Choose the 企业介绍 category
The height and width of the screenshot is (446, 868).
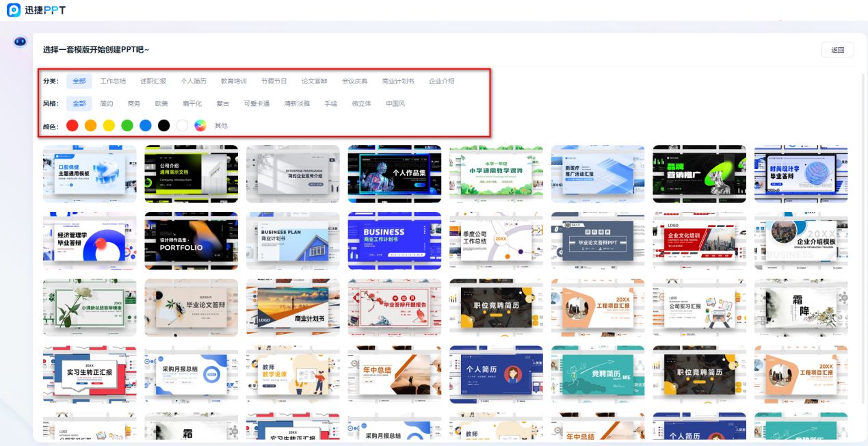(442, 81)
